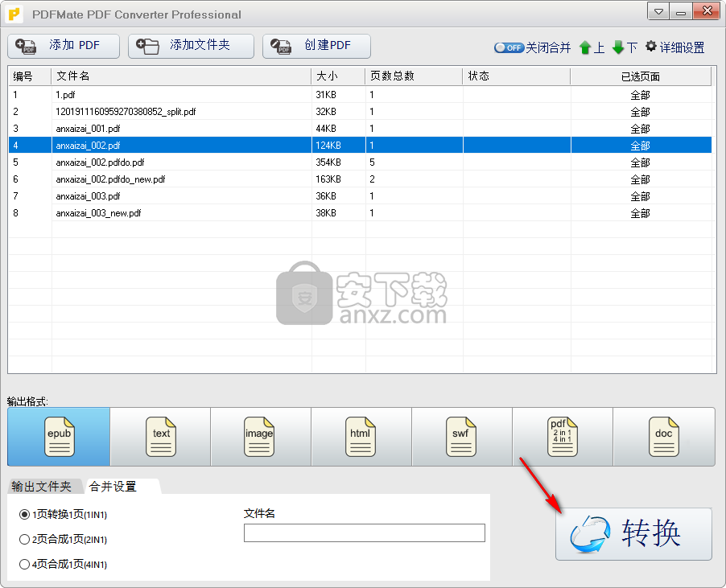726x588 pixels.
Task: Select the doc output format icon
Action: (663, 437)
